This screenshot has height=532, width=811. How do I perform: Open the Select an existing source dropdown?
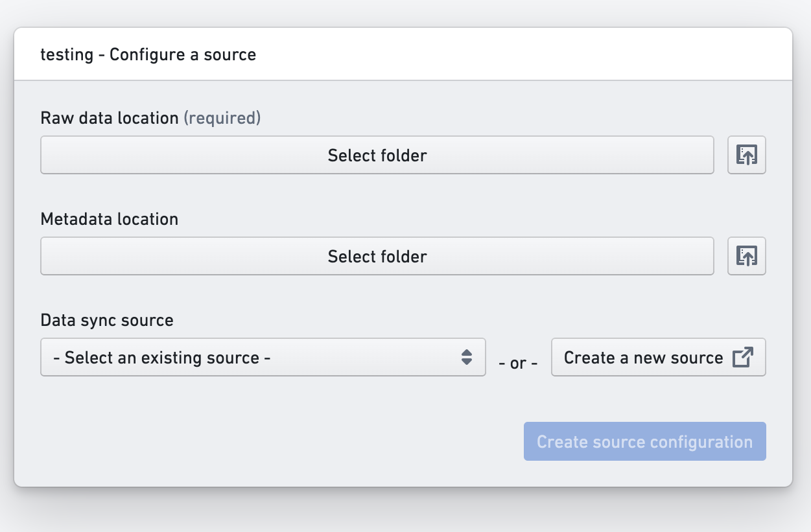tap(263, 357)
